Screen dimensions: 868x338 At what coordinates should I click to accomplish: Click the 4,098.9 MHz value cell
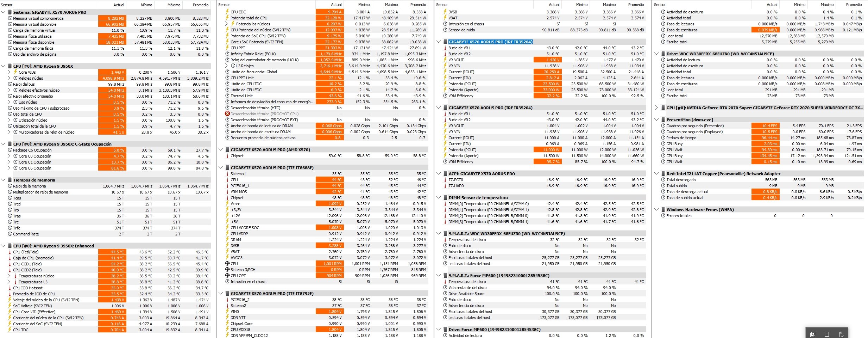click(112, 78)
